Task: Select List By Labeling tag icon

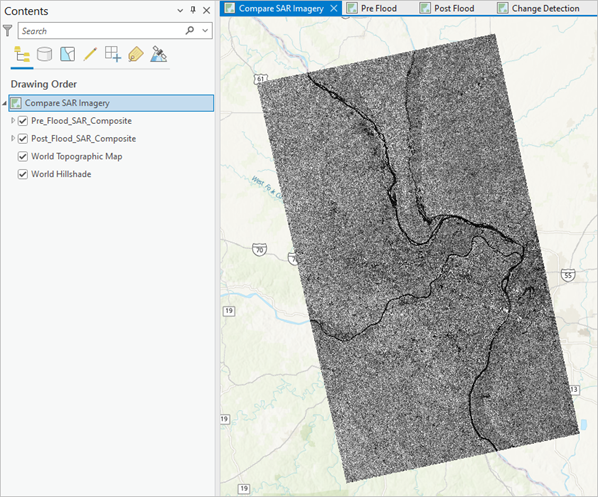Action: [x=136, y=54]
